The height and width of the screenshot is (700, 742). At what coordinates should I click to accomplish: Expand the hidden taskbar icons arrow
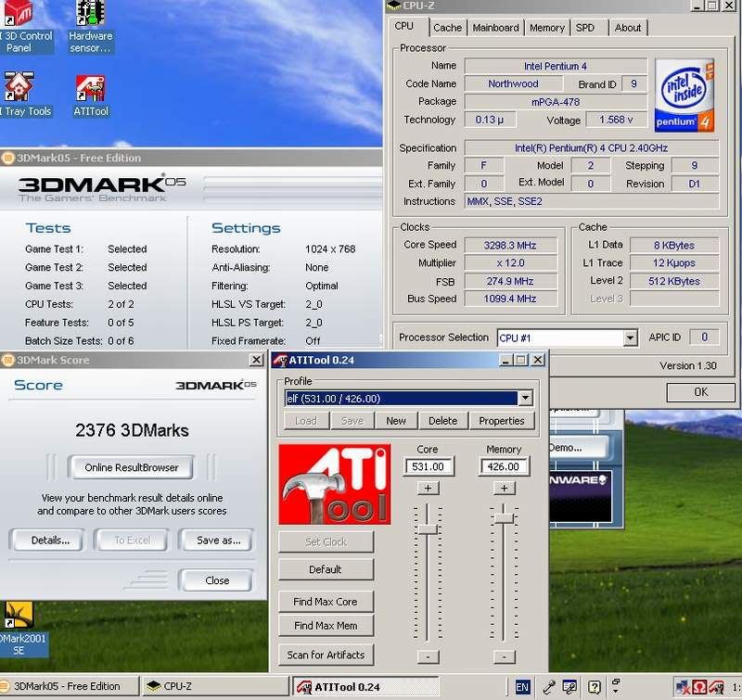click(615, 690)
